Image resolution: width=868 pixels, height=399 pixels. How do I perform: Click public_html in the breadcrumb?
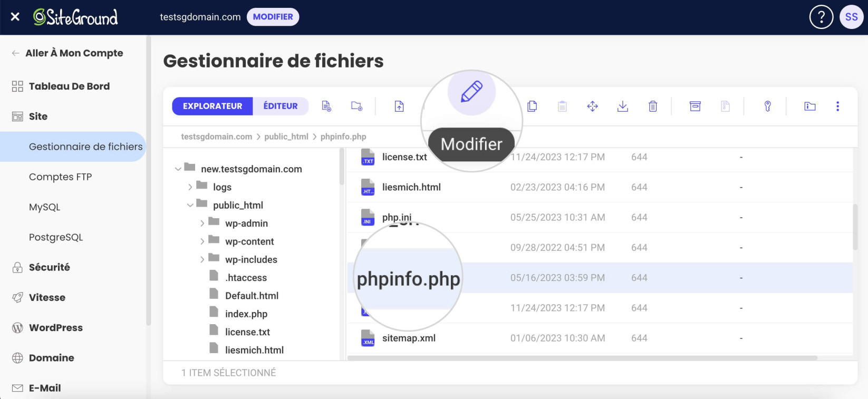286,137
